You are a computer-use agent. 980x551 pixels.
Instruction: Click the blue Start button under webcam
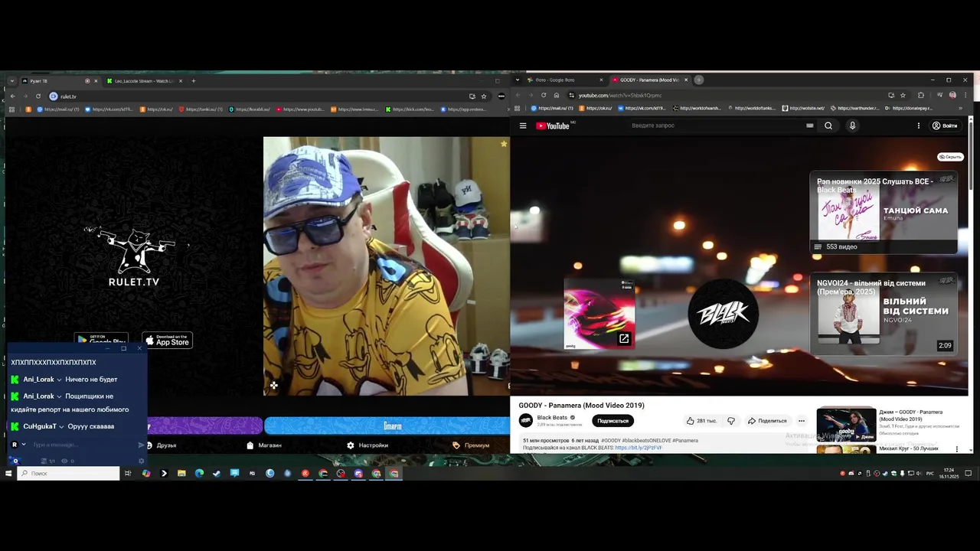pos(387,425)
